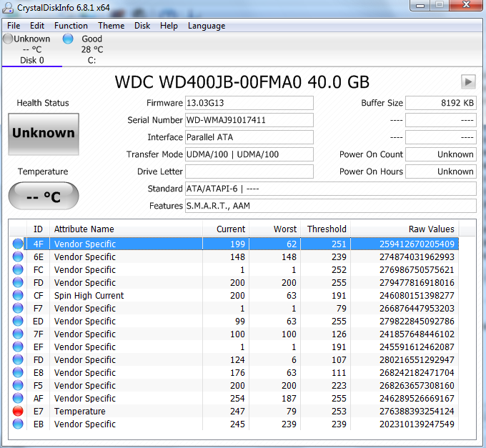Click threshold value 126 in 7F row

(339, 334)
